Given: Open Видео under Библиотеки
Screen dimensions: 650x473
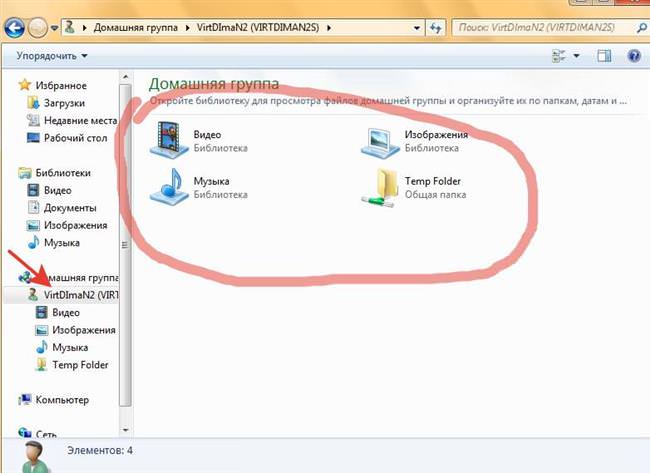Looking at the screenshot, I should tap(58, 190).
